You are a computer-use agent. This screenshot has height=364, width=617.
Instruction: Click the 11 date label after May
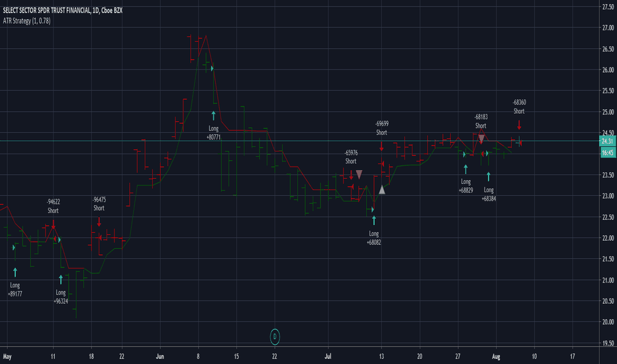click(x=53, y=357)
